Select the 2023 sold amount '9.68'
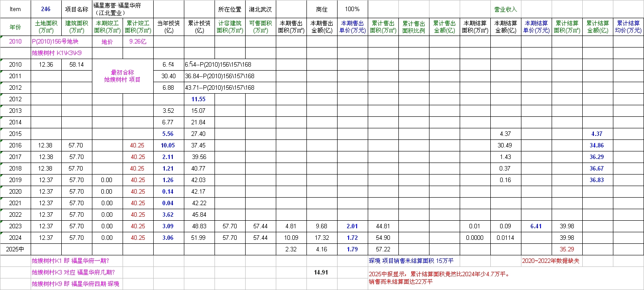 pyautogui.click(x=322, y=226)
